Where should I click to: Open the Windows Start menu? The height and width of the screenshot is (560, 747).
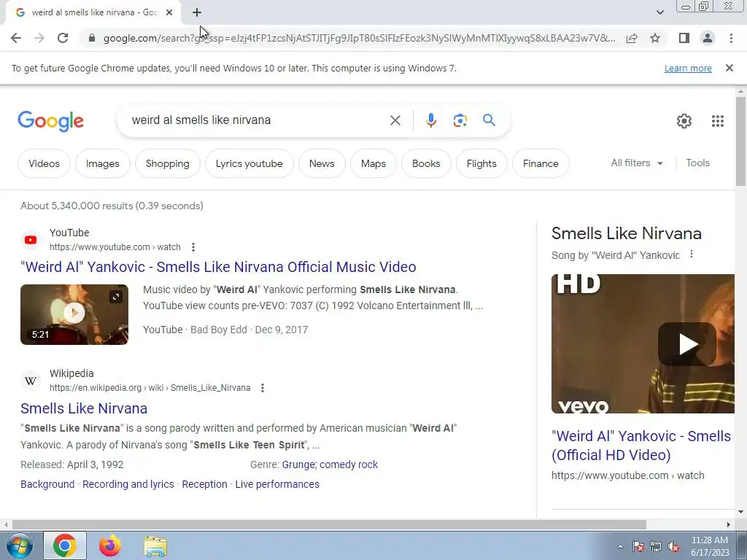pyautogui.click(x=20, y=545)
